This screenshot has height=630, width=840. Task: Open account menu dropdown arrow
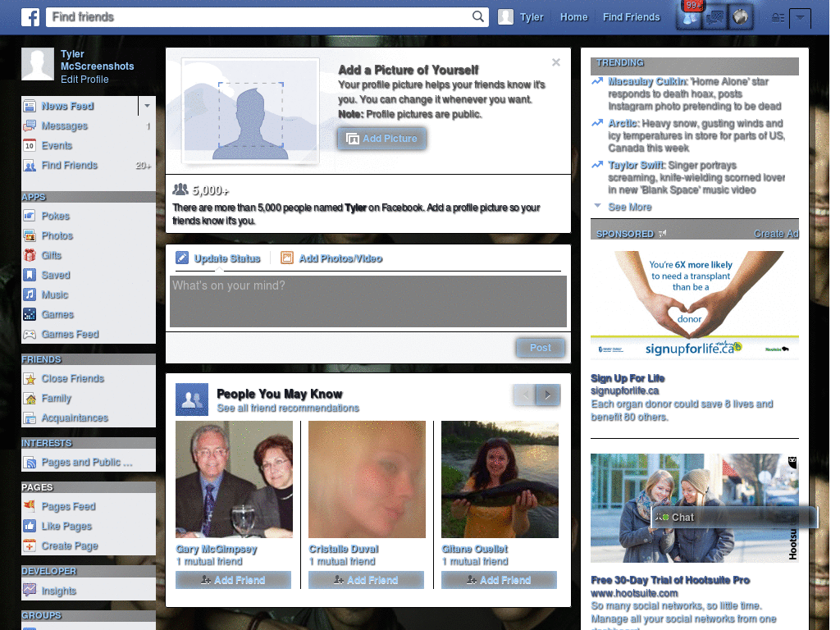pos(800,18)
